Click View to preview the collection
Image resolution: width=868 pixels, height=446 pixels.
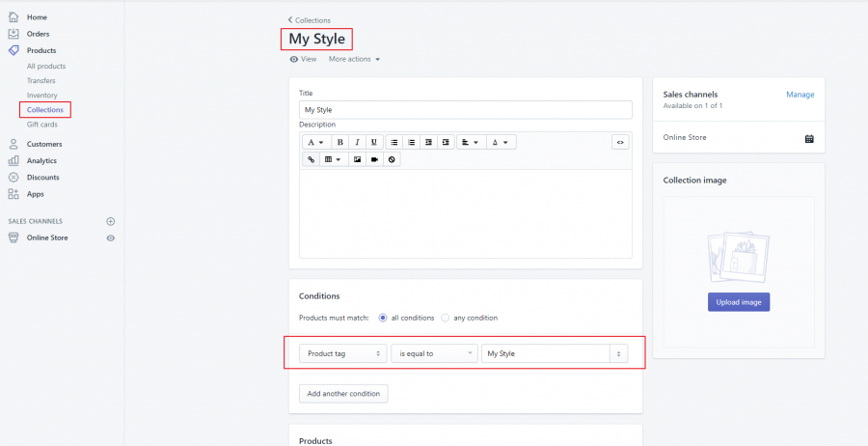coord(304,59)
